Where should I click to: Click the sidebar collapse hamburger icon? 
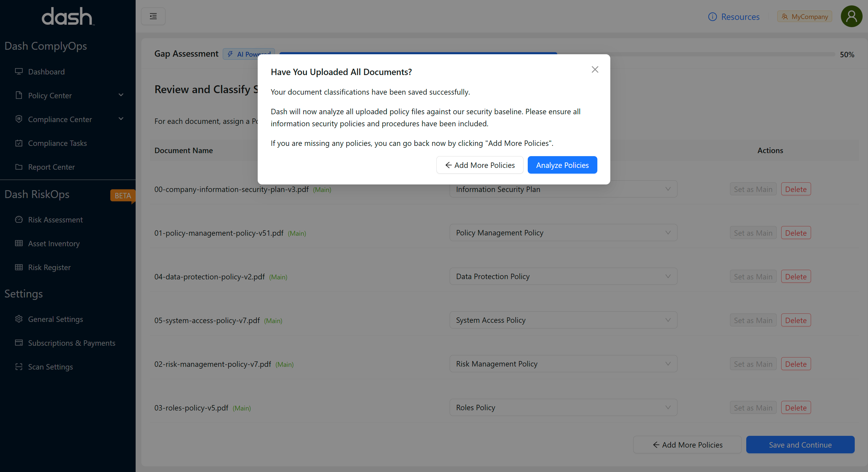(153, 16)
